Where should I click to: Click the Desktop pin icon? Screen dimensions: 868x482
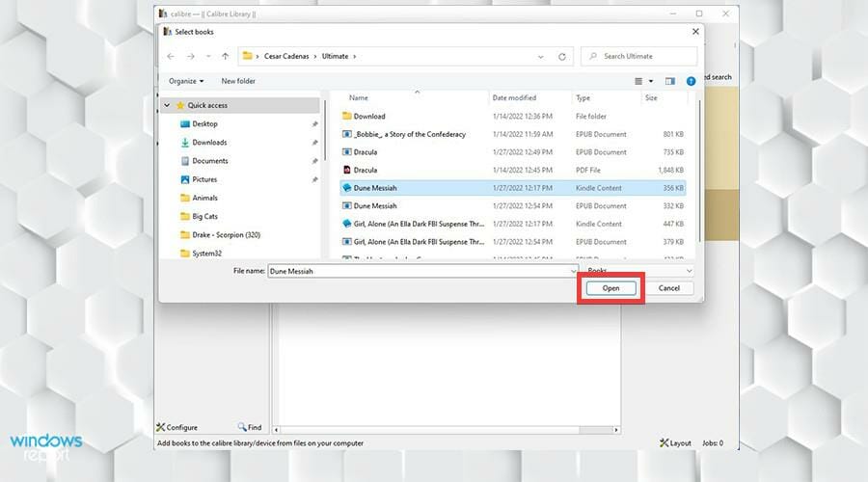click(x=315, y=124)
